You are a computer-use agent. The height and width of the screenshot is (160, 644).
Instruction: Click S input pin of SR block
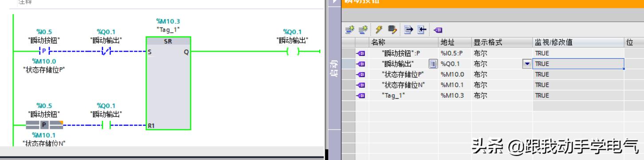[149, 52]
